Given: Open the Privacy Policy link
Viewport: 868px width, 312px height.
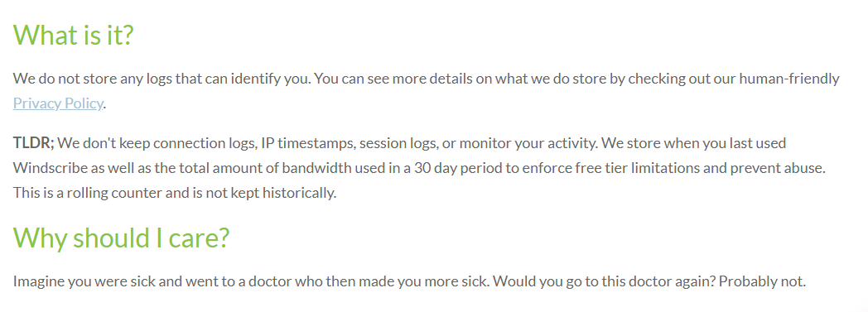Looking at the screenshot, I should (58, 103).
